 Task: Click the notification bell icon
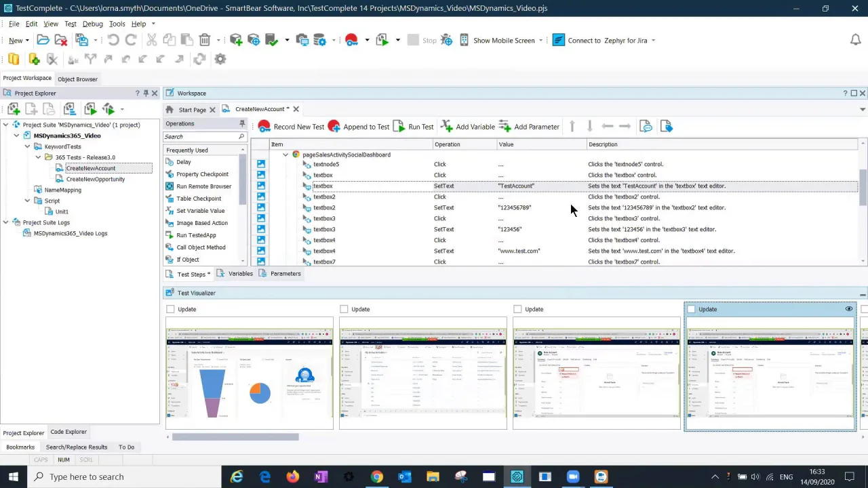click(855, 40)
